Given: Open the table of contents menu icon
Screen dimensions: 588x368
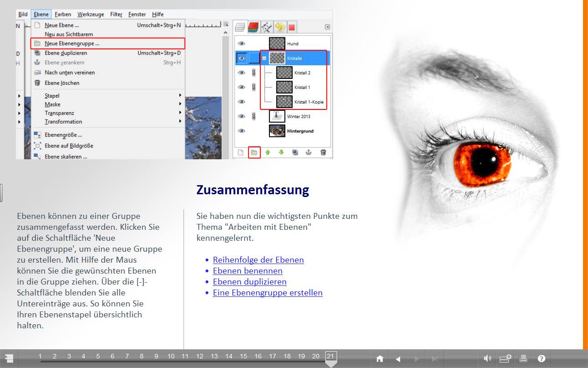Looking at the screenshot, I should [x=9, y=359].
